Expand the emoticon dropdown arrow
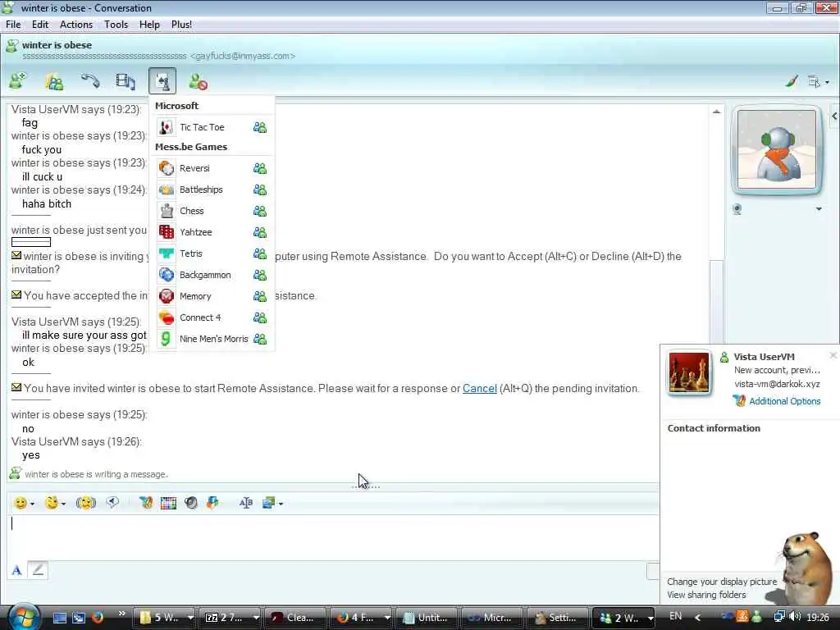 [x=33, y=504]
